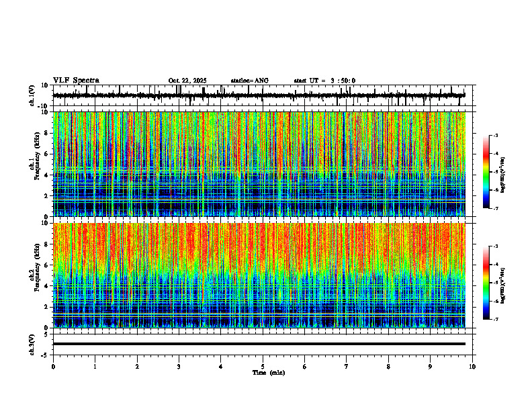Click the time axis tick label "9"
The width and height of the screenshot is (532, 411).
[x=430, y=367]
